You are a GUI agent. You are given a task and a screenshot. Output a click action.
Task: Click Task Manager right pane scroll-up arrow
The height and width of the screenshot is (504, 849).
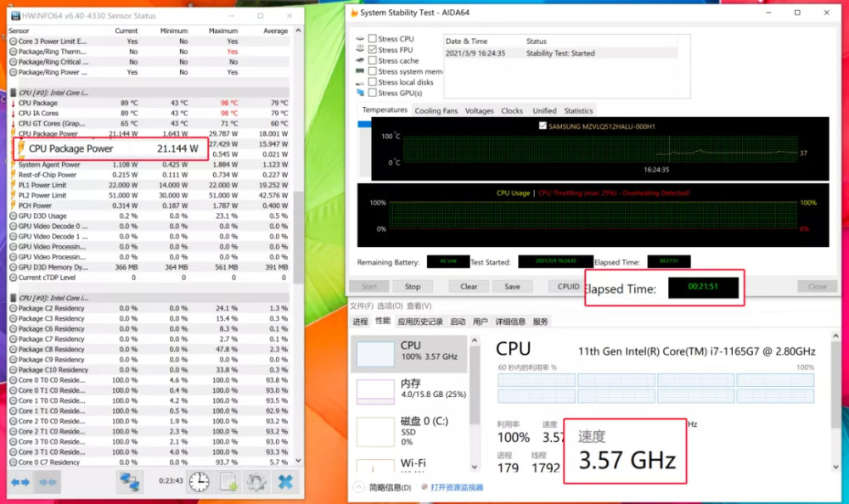tap(835, 336)
